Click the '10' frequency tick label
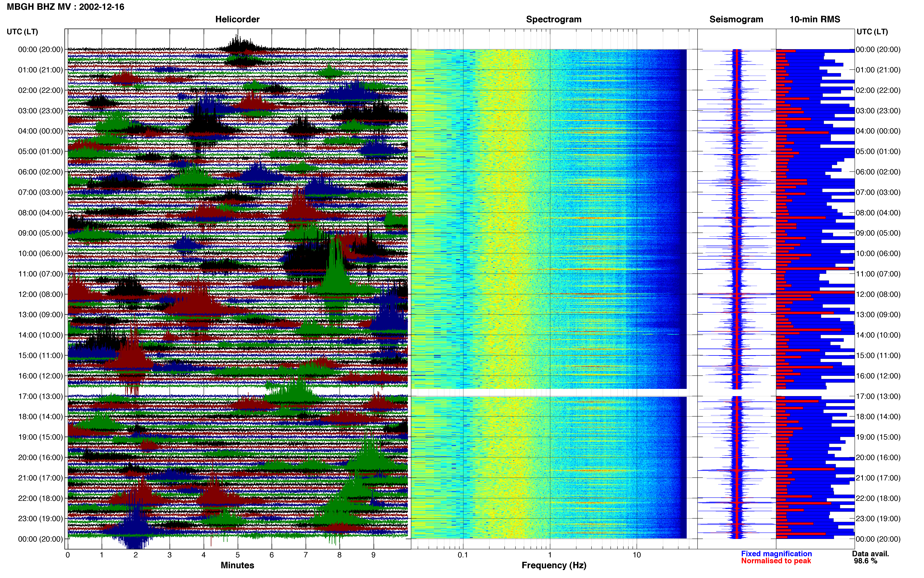The width and height of the screenshot is (924, 578). [x=637, y=555]
